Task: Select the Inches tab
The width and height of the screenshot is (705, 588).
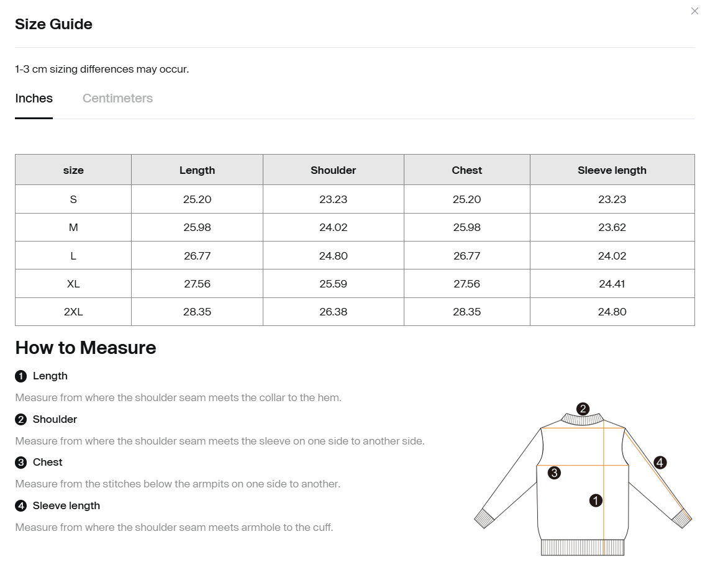Action: (34, 98)
